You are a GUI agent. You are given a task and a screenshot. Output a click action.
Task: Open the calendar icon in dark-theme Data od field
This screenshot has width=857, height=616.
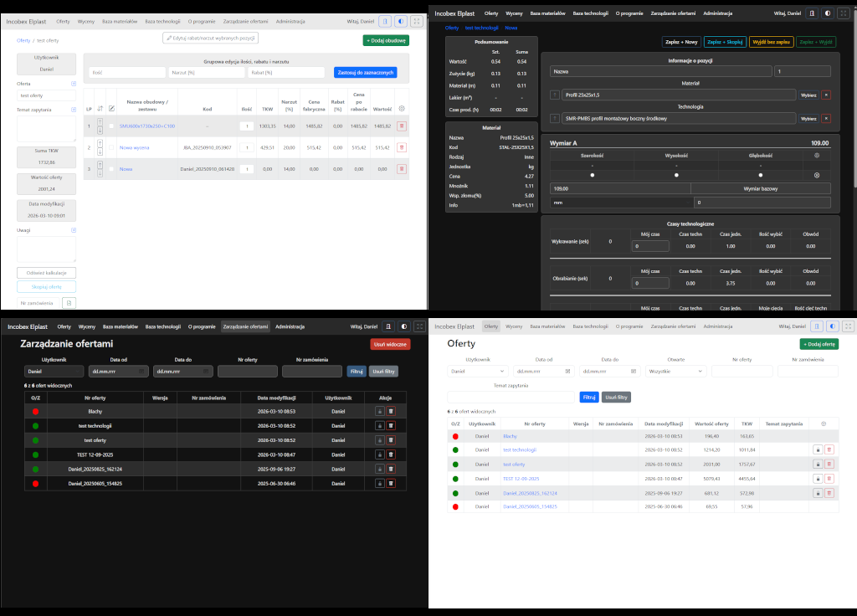click(141, 372)
